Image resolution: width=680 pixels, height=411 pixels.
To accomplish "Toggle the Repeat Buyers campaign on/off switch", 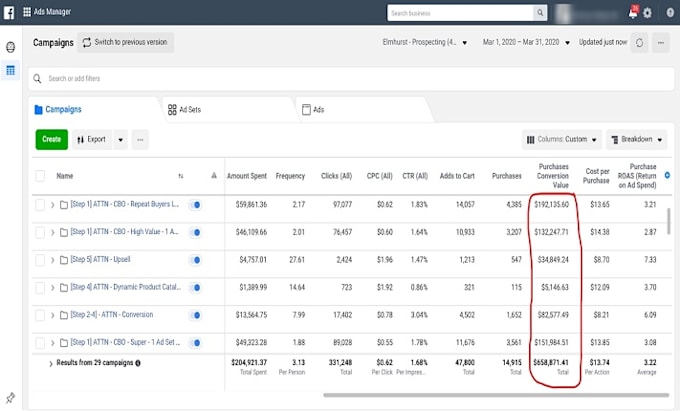I will [x=195, y=205].
